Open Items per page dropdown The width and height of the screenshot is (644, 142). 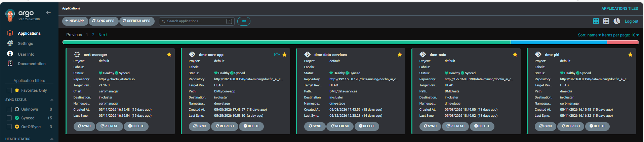(x=620, y=35)
